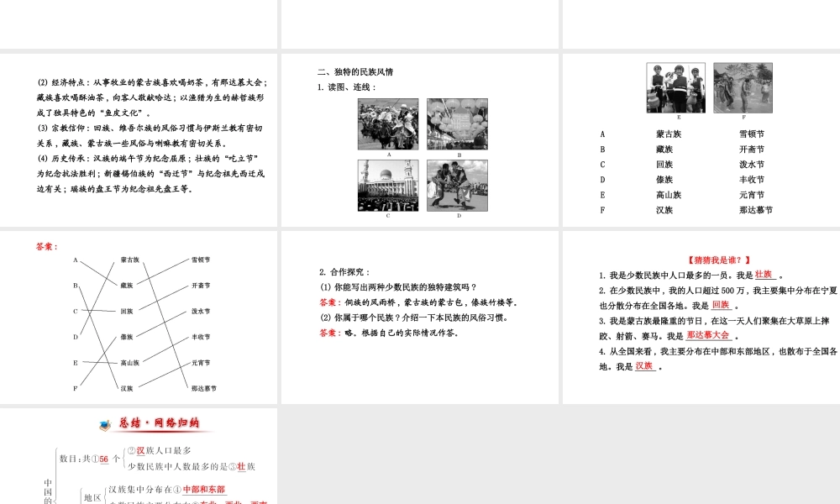
Task: Click 回族 in the matching list beside letter C
Action: [x=664, y=165]
